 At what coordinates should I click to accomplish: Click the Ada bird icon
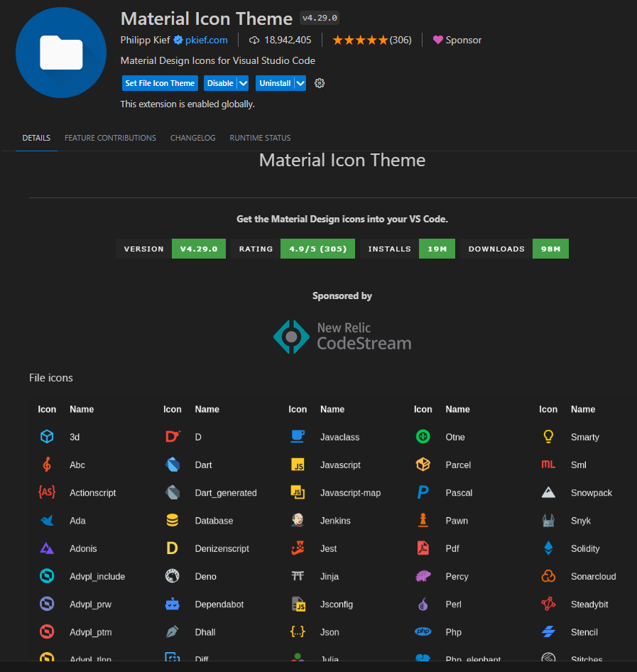(47, 520)
